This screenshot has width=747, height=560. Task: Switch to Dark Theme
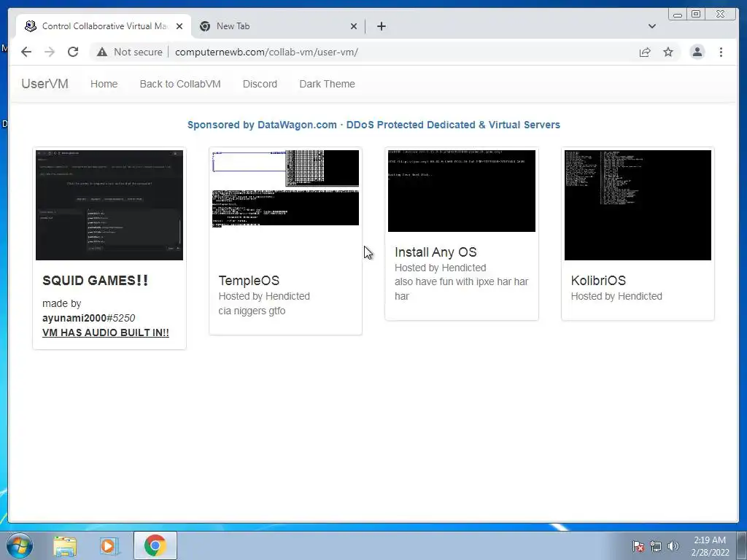tap(327, 84)
